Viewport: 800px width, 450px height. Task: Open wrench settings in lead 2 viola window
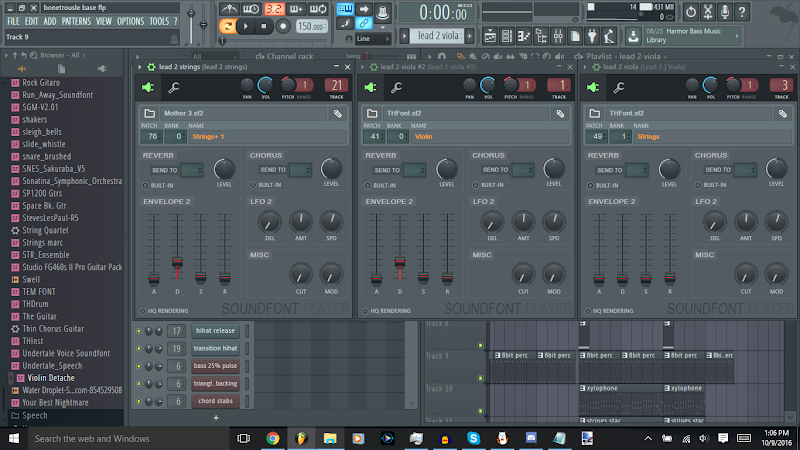(x=619, y=87)
